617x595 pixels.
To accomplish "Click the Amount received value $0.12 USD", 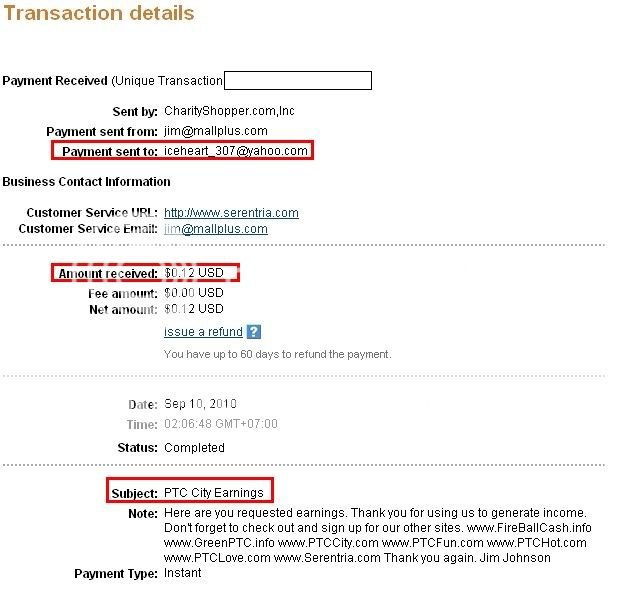I will 193,273.
